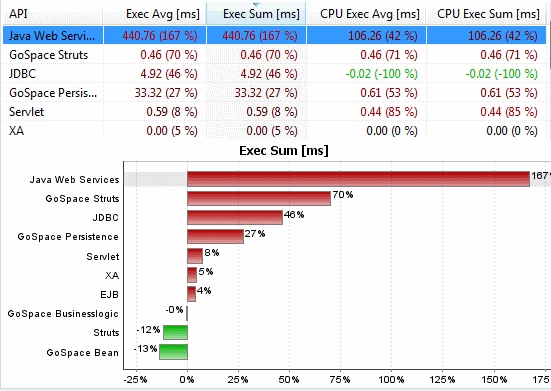Select the GoSpace Struts table row
This screenshot has height=391, width=551.
tap(275, 54)
